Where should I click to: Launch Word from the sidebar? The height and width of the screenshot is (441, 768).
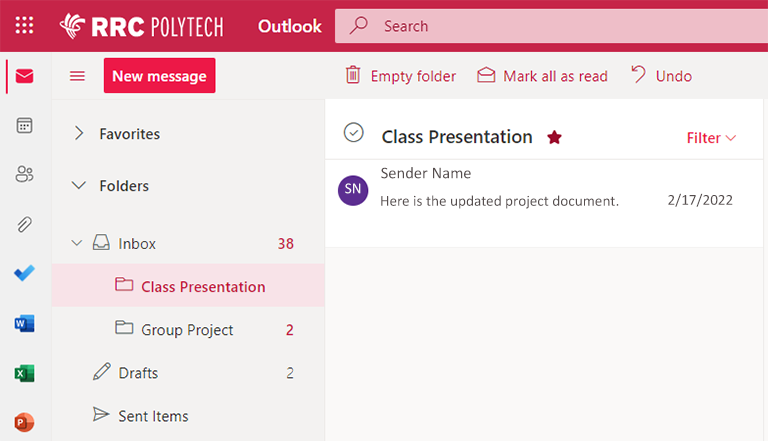pos(24,323)
